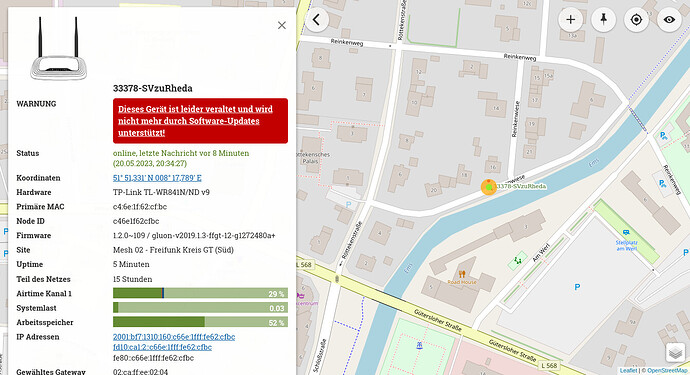Open coordinates 51° 51.331' N link
Screen dimensions: 690x375
[x=157, y=178]
